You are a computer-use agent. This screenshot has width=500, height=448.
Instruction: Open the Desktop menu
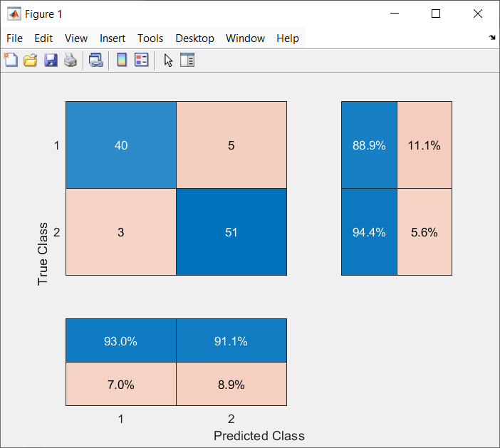click(195, 38)
